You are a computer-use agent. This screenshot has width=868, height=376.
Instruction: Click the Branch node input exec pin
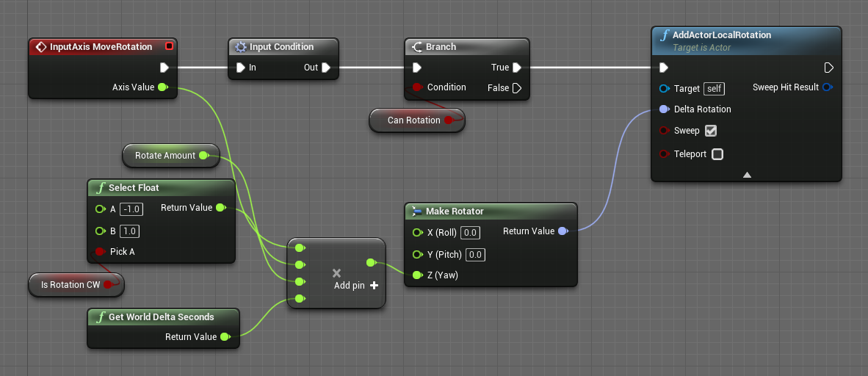(417, 68)
